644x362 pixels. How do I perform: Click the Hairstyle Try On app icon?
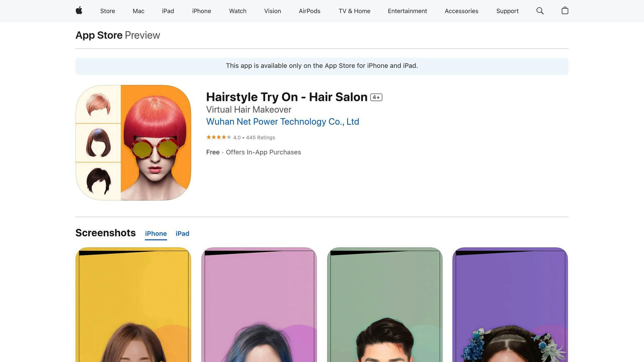pyautogui.click(x=133, y=143)
